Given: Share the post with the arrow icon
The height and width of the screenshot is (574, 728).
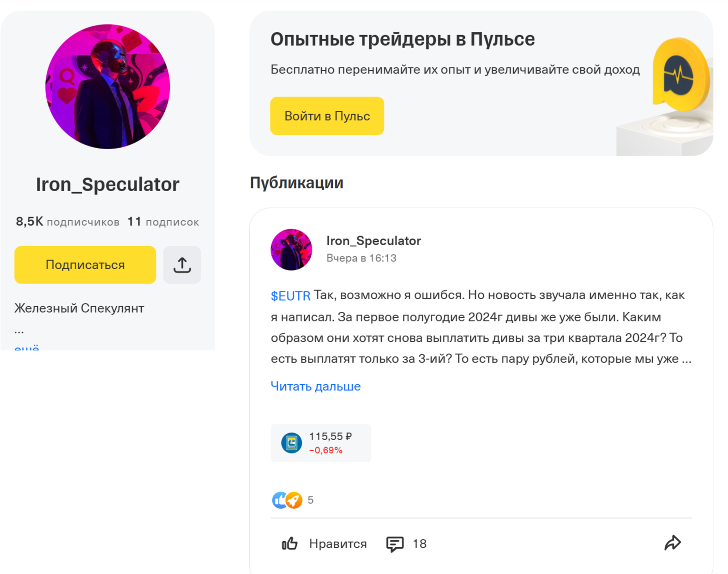Looking at the screenshot, I should coord(673,543).
